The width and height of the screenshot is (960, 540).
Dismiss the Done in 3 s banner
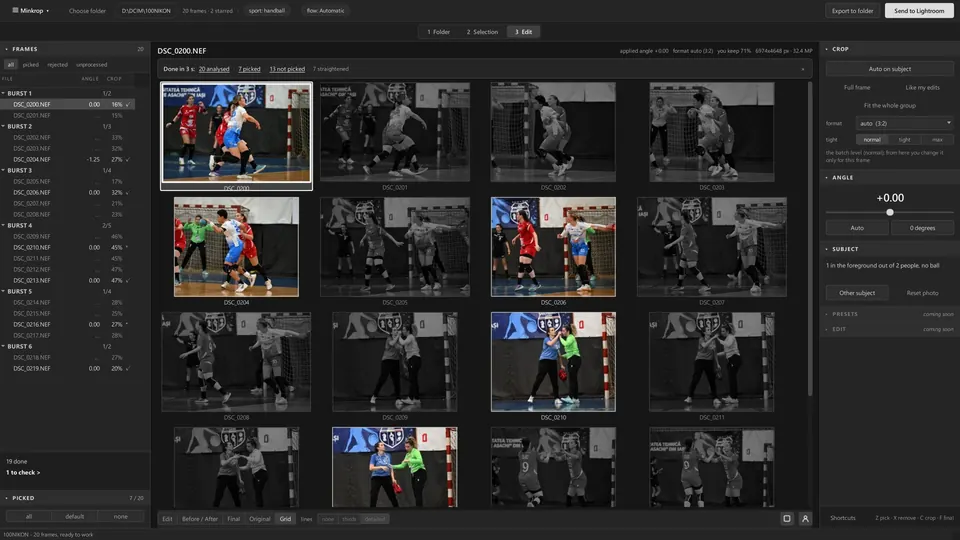point(803,69)
